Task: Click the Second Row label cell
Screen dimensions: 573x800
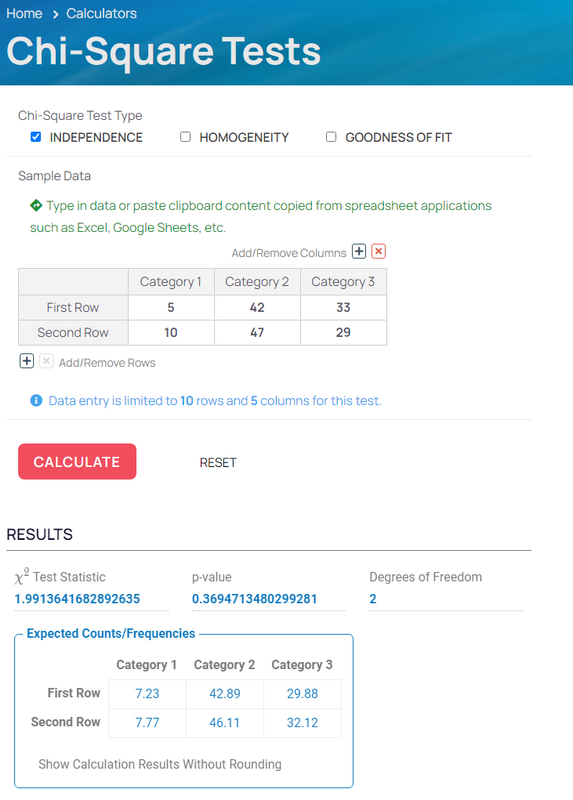Action: tap(73, 332)
